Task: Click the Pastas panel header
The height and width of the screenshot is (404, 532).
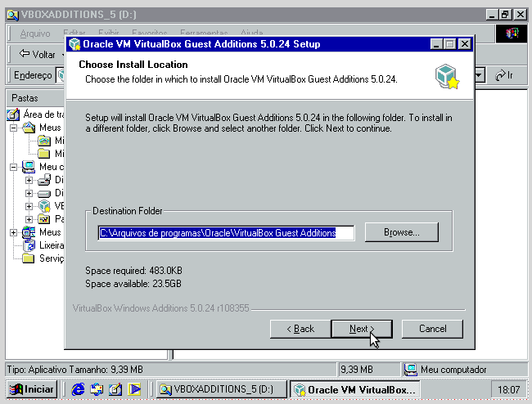Action: click(35, 98)
